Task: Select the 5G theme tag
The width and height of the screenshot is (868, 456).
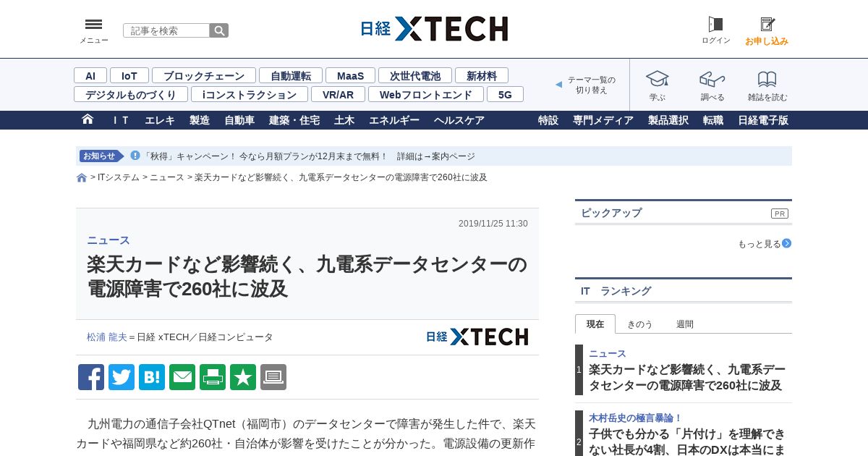Action: click(505, 94)
